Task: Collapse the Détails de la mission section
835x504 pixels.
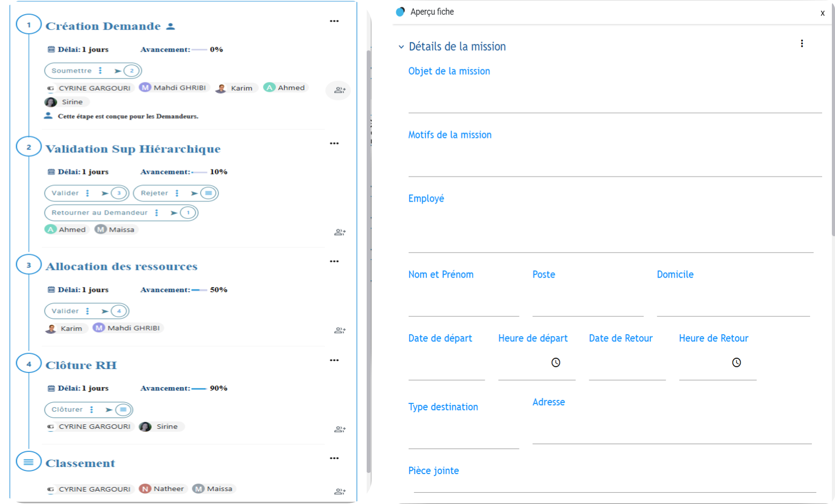Action: 401,47
